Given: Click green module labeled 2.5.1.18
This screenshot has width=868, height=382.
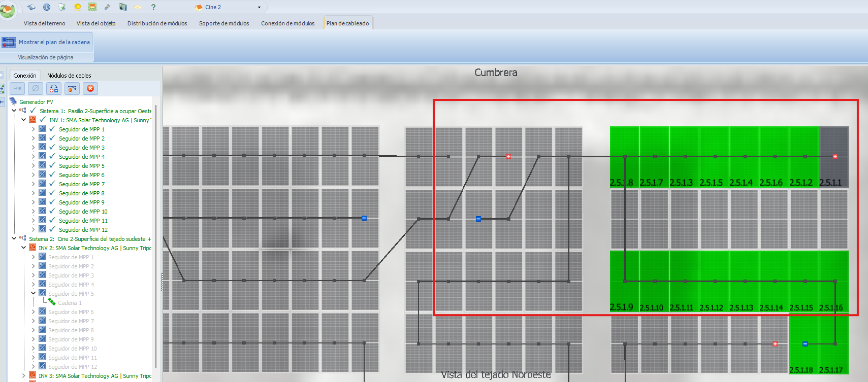Looking at the screenshot, I should pyautogui.click(x=803, y=344).
